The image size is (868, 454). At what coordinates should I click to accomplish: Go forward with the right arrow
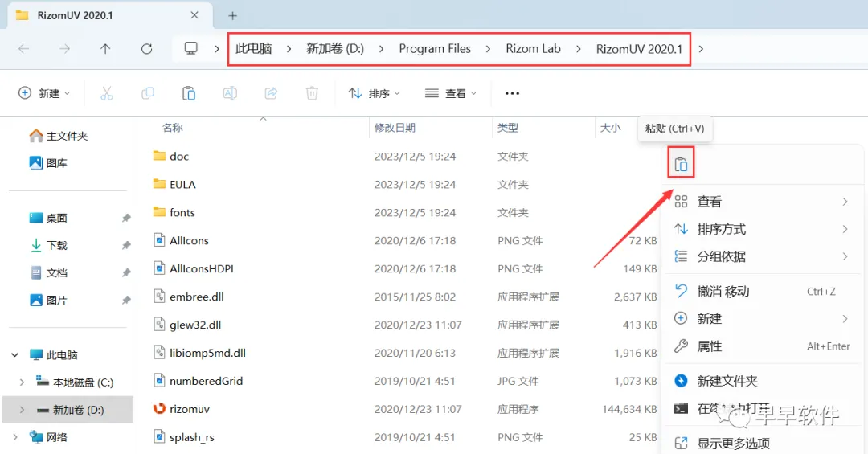65,49
